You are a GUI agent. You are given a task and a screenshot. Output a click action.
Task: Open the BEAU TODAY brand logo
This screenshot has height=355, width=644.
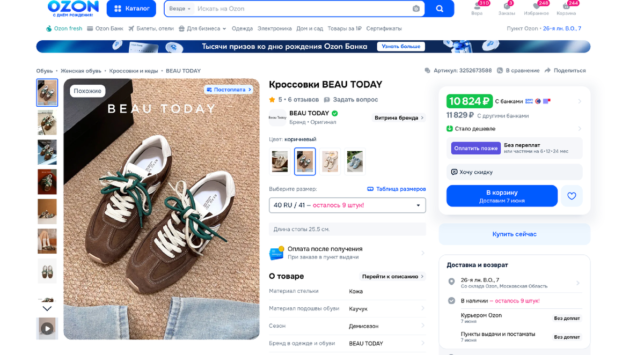[277, 117]
